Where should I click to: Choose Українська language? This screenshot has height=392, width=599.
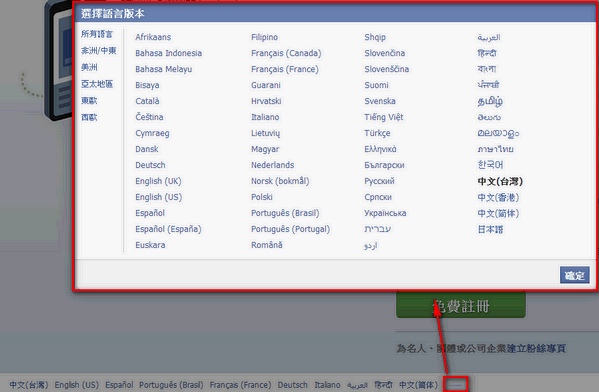(385, 213)
